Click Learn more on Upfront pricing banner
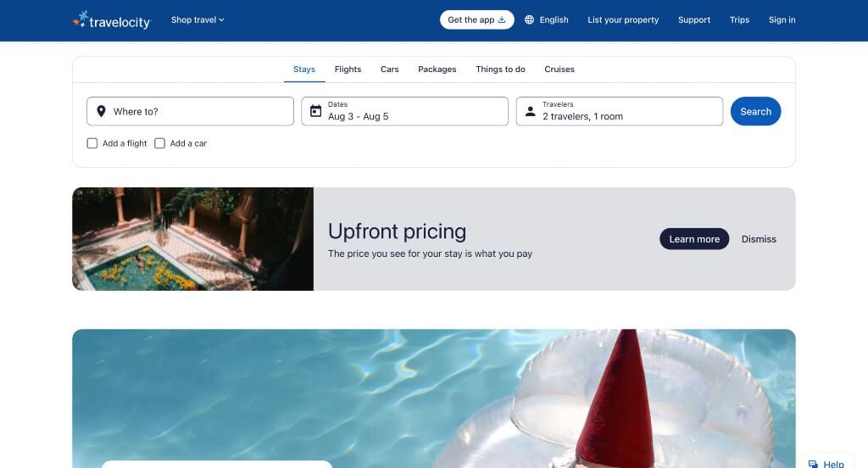The height and width of the screenshot is (468, 868). coord(694,239)
